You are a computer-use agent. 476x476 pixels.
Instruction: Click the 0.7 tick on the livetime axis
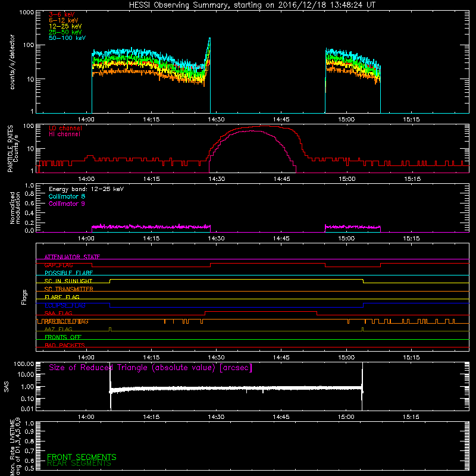click(29, 450)
